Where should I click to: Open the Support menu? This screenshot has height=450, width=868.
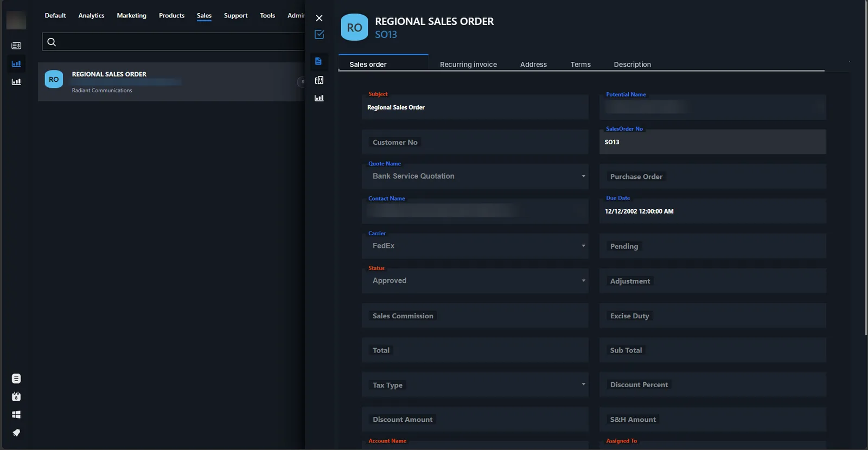[235, 16]
